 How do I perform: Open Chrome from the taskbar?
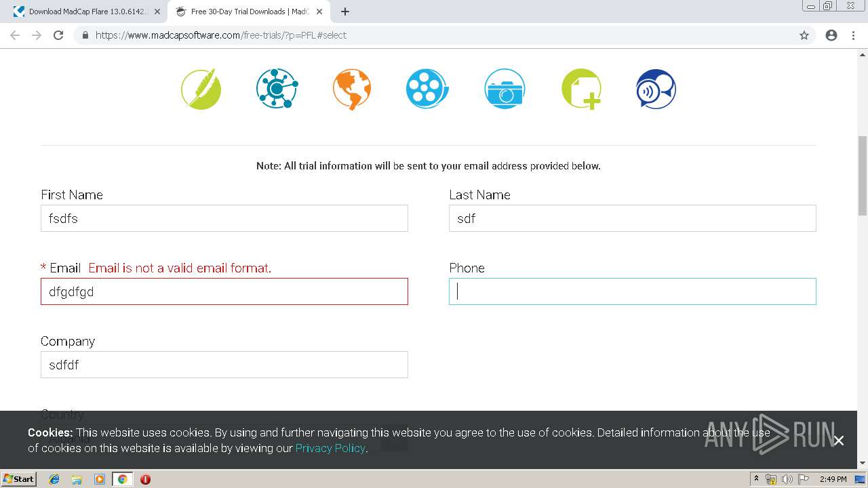click(122, 479)
